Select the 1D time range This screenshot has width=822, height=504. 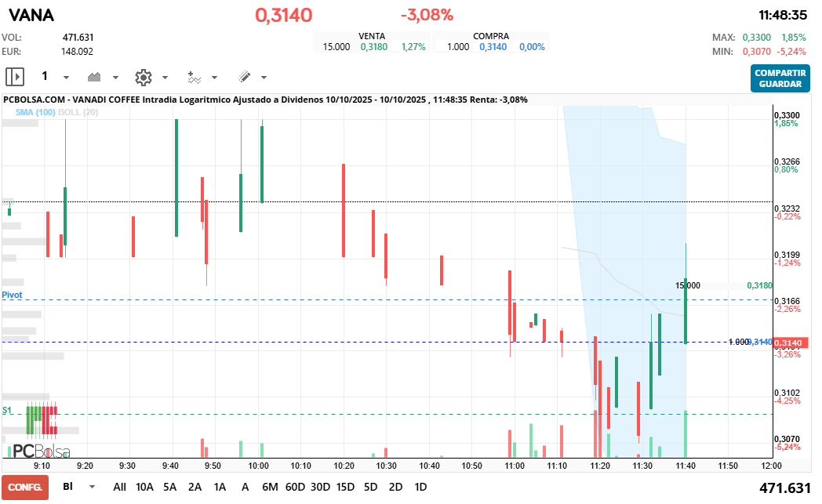pyautogui.click(x=420, y=487)
